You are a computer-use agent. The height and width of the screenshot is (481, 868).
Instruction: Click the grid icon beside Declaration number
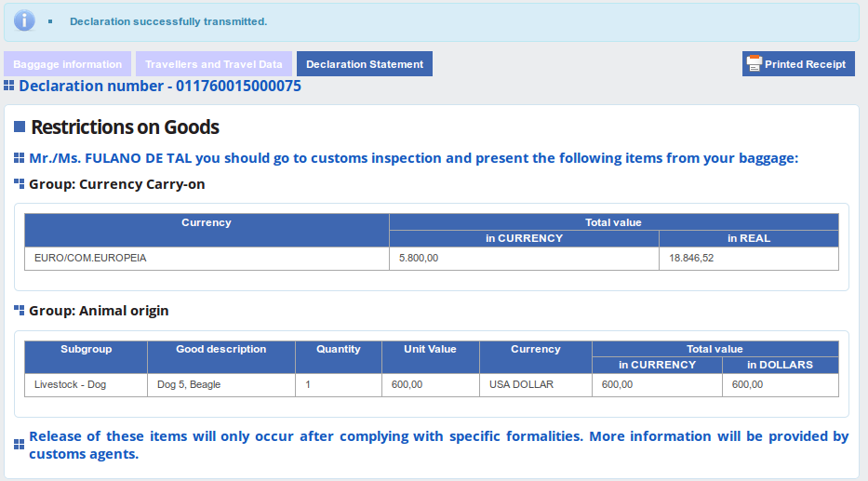coord(9,86)
